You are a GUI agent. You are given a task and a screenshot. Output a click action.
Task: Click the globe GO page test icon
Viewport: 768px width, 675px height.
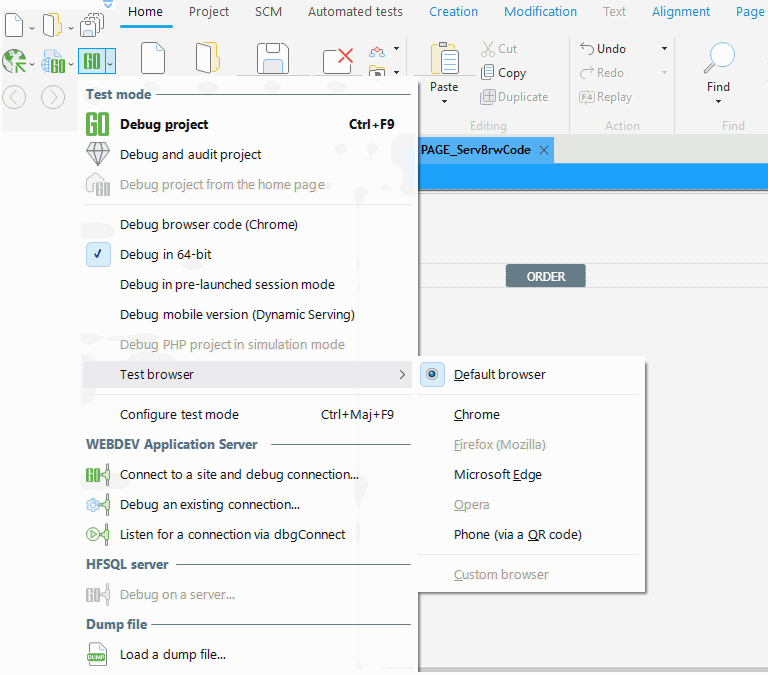(x=53, y=63)
